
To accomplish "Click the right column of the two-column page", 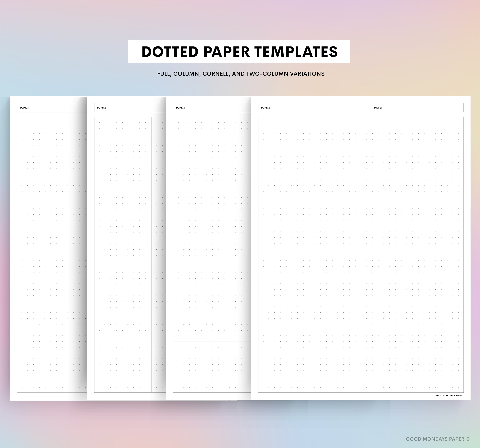I will pyautogui.click(x=412, y=255).
